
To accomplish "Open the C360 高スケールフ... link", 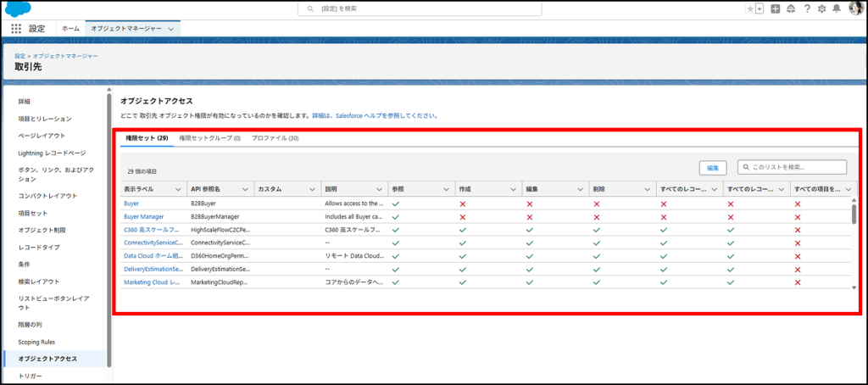I will tap(152, 229).
